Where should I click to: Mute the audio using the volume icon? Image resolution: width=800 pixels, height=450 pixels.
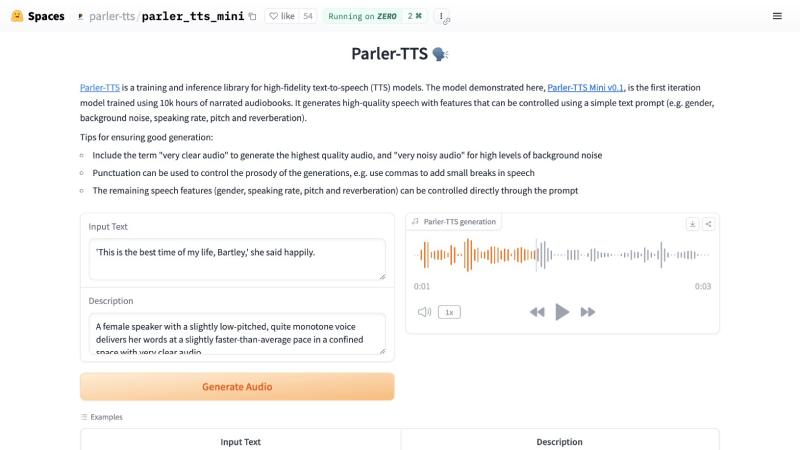pos(424,312)
